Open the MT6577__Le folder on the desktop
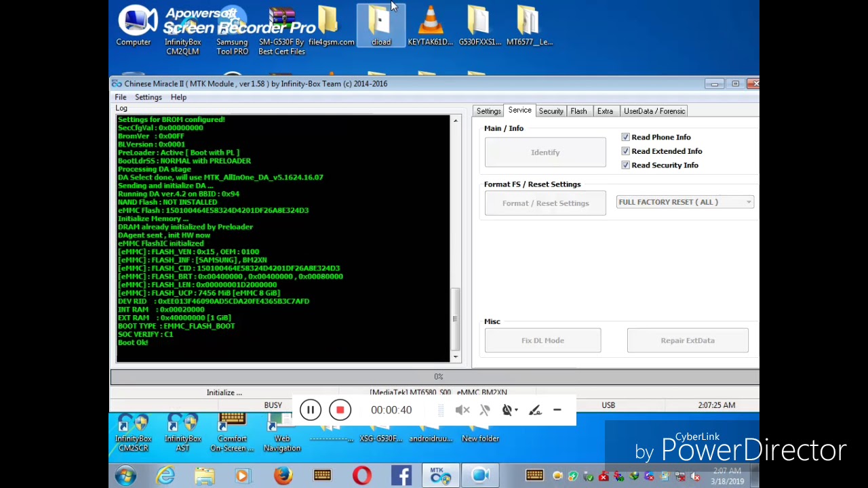Image resolution: width=868 pixels, height=488 pixels. tap(529, 27)
